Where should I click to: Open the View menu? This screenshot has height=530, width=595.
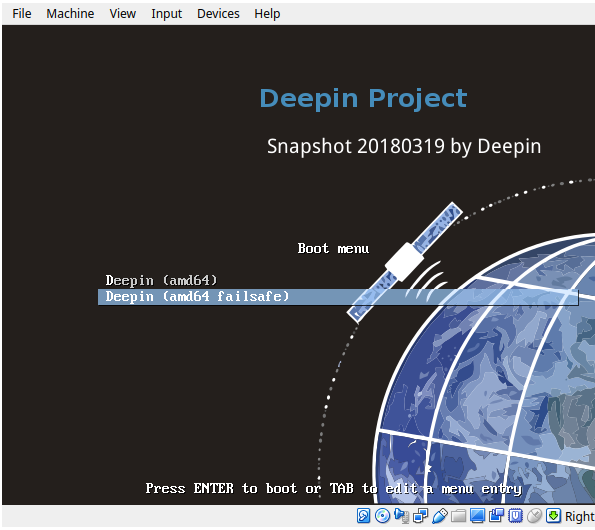pos(123,14)
